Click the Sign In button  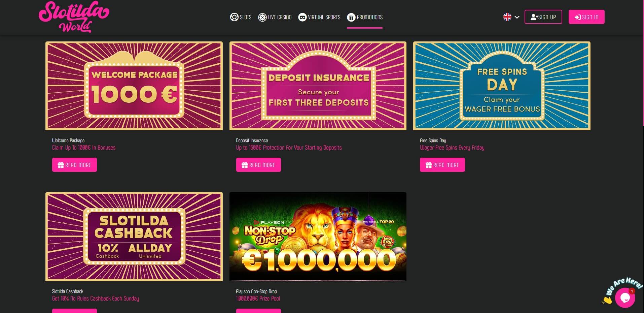586,17
